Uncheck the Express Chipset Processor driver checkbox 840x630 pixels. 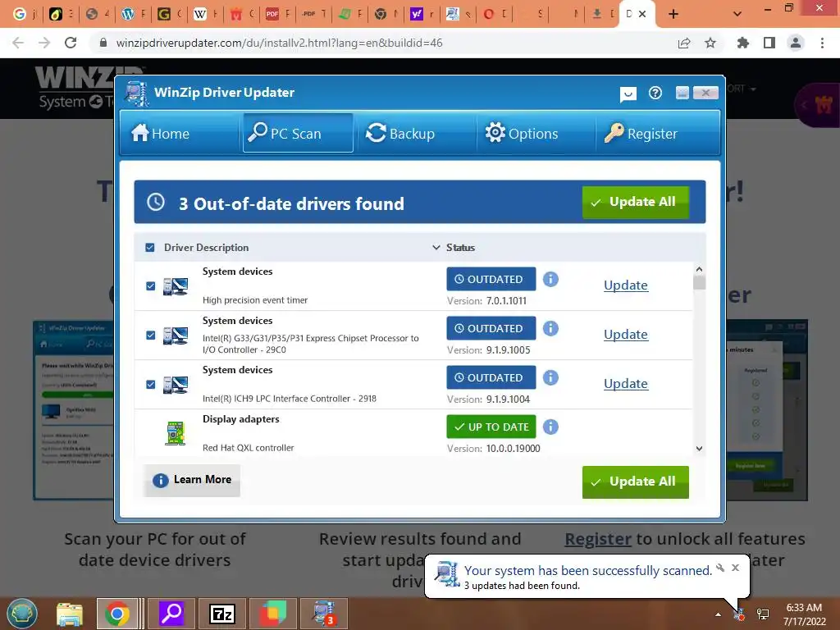tap(151, 336)
